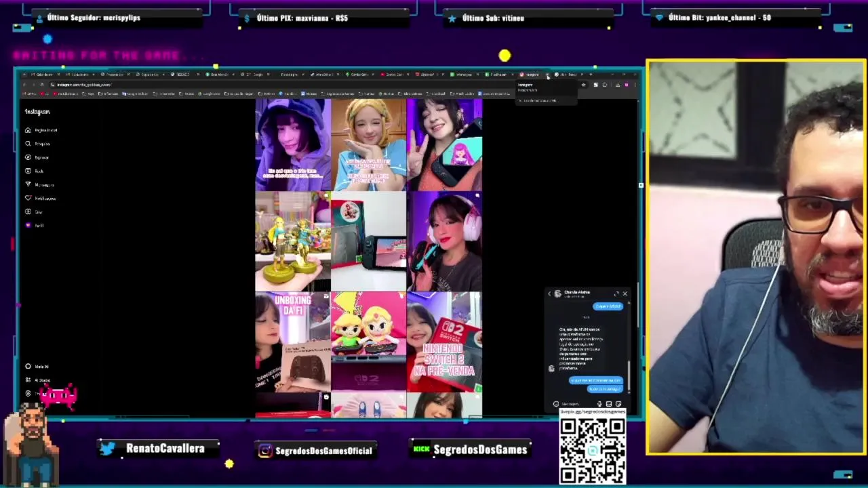
Task: Click the last sent blue message bubble
Action: pos(605,389)
